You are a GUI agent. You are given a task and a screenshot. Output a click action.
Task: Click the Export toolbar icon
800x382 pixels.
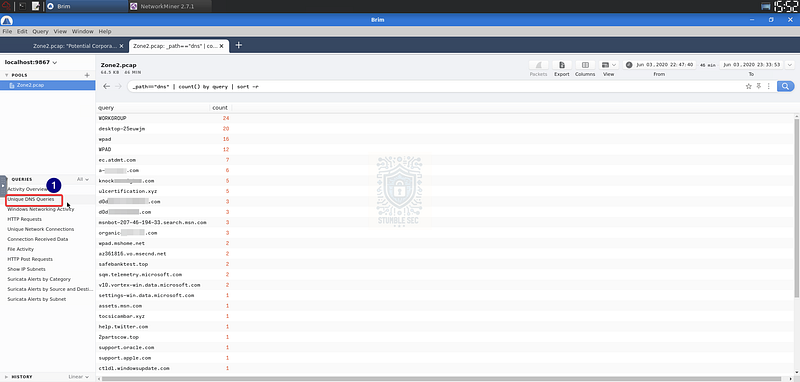(x=562, y=65)
